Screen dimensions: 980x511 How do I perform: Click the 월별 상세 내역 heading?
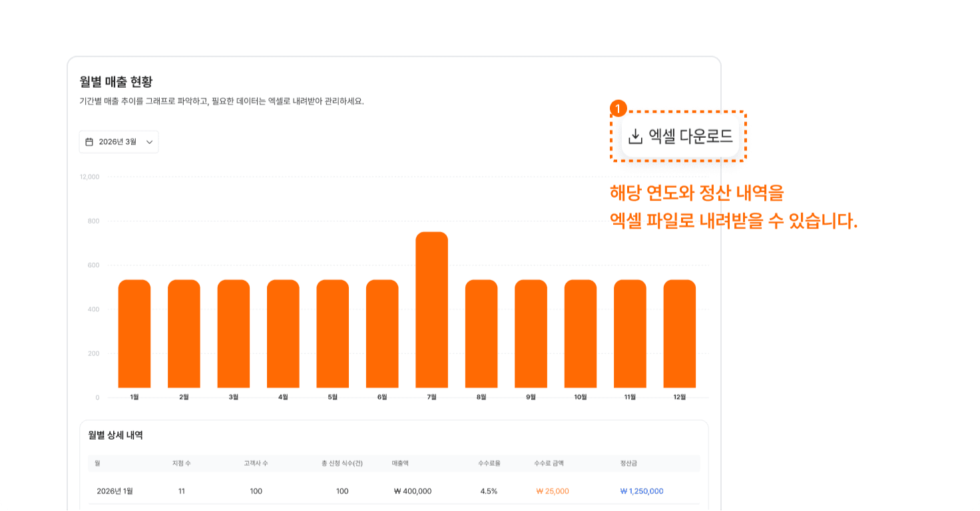pyautogui.click(x=115, y=435)
